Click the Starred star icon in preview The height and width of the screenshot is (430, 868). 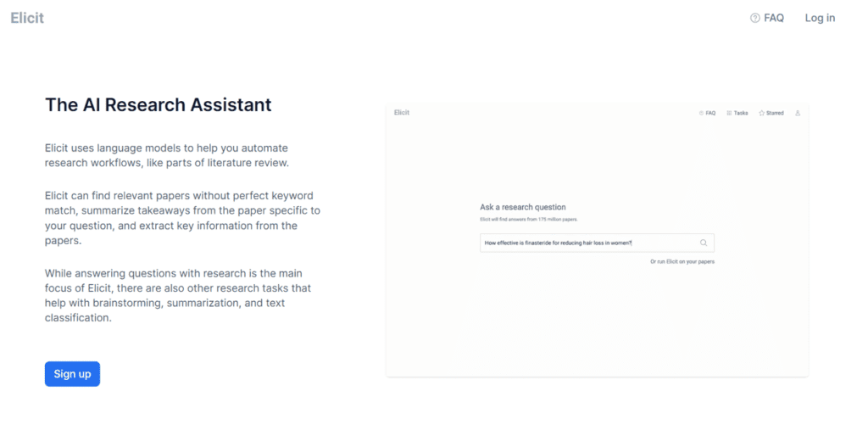click(x=762, y=113)
